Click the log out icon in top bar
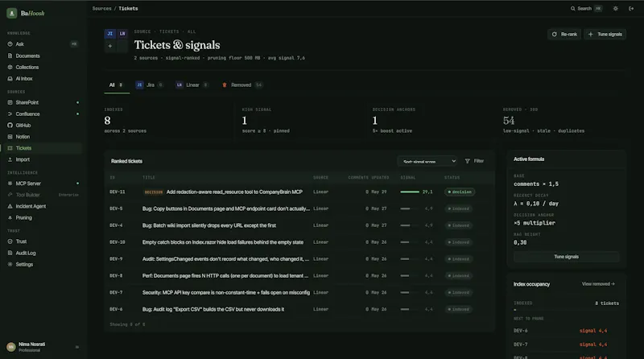Image resolution: width=644 pixels, height=359 pixels. 631,8
